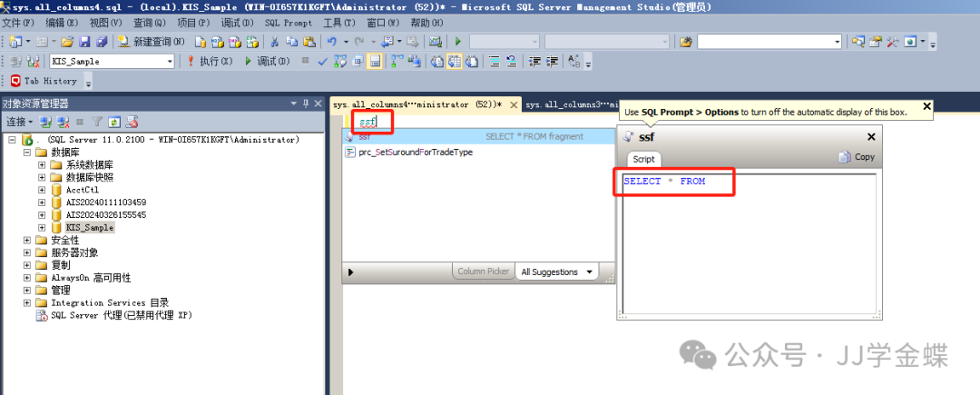Expand the AcctCtl database node
This screenshot has height=395, width=980.
coord(42,190)
